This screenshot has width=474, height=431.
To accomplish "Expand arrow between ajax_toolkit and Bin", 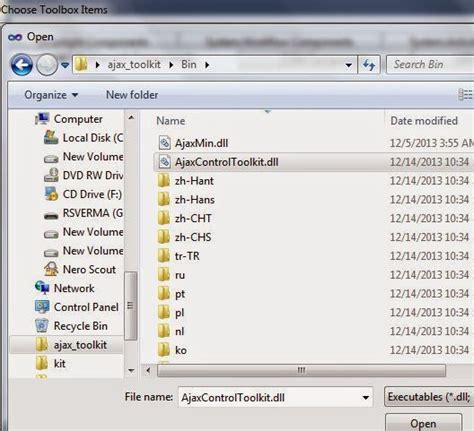I will pyautogui.click(x=171, y=65).
